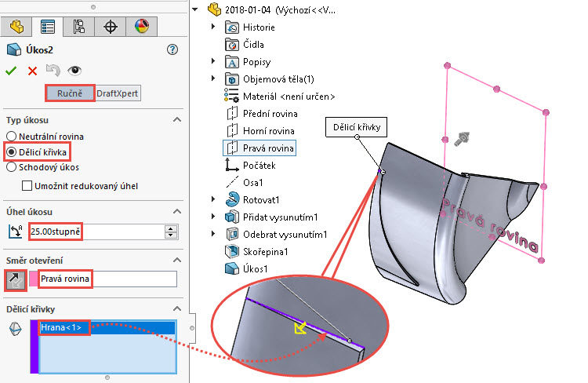Click the Čidla sensors icon

(232, 45)
